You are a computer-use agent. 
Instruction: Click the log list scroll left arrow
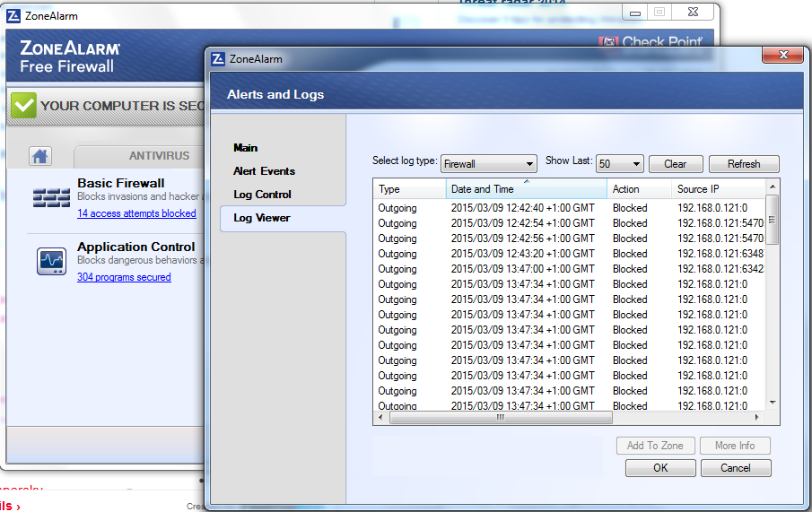(380, 417)
